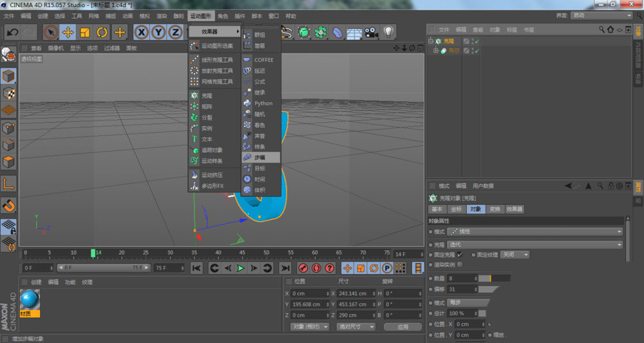The height and width of the screenshot is (343, 644).
Task: Open the 对象 (相对) dropdown
Action: click(310, 326)
